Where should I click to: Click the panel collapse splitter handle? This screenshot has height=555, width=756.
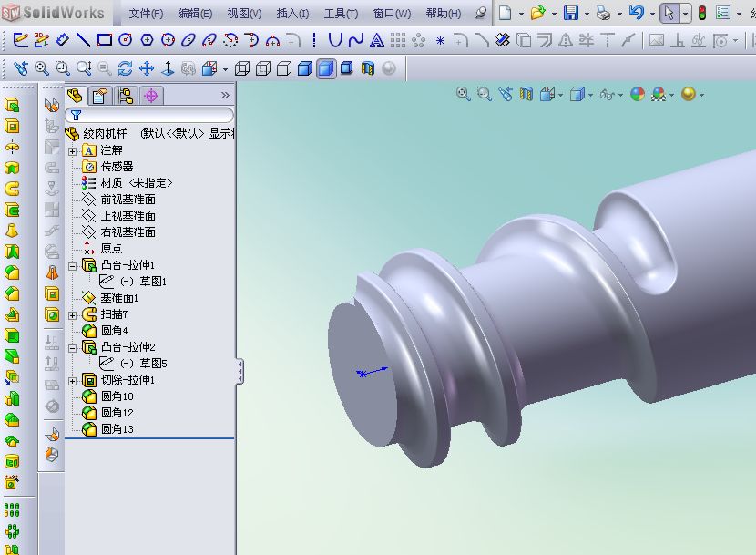click(x=240, y=371)
